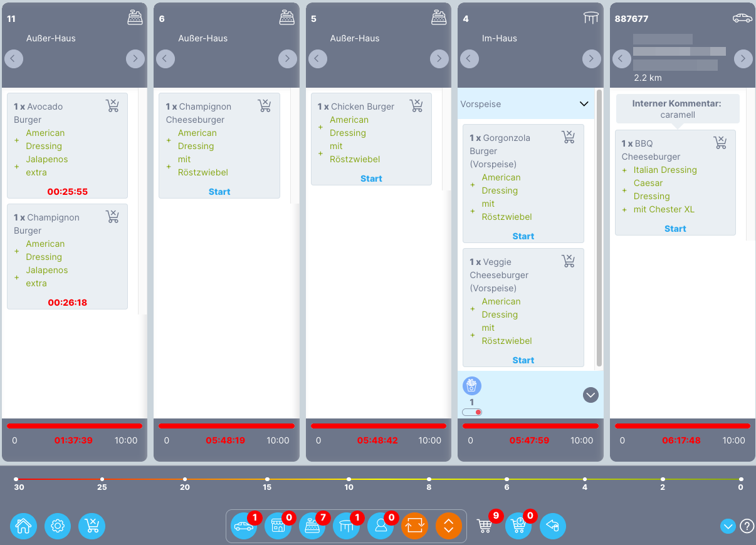The width and height of the screenshot is (756, 545).
Task: Start the BBQ Cheeseburger item
Action: [675, 229]
